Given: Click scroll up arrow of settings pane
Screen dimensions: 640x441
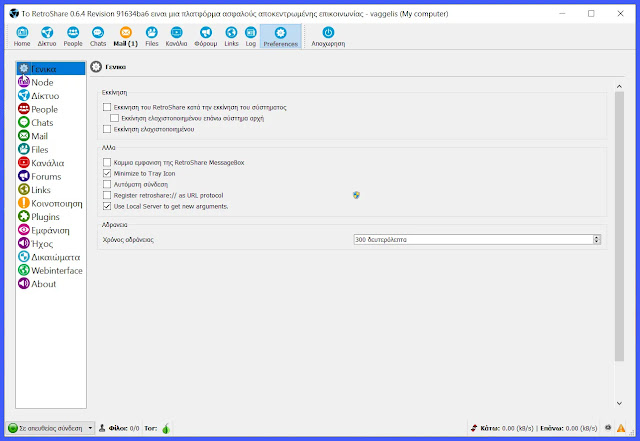Looking at the screenshot, I should tap(619, 86).
